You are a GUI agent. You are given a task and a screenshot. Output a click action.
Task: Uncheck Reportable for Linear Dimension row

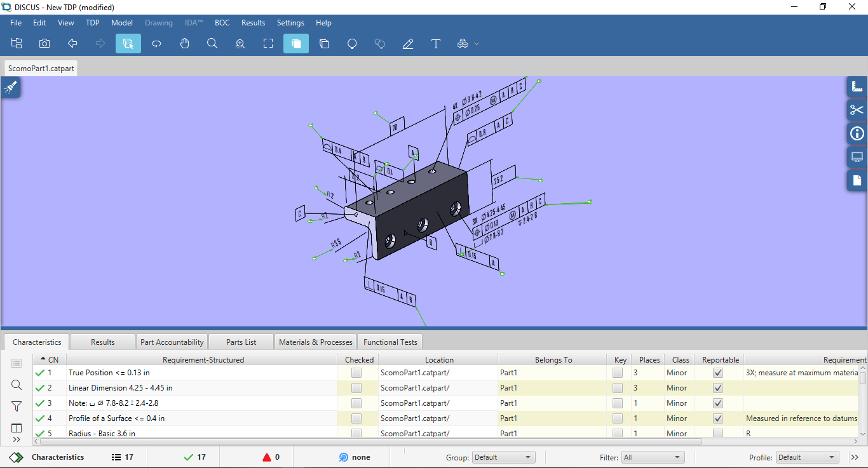717,387
